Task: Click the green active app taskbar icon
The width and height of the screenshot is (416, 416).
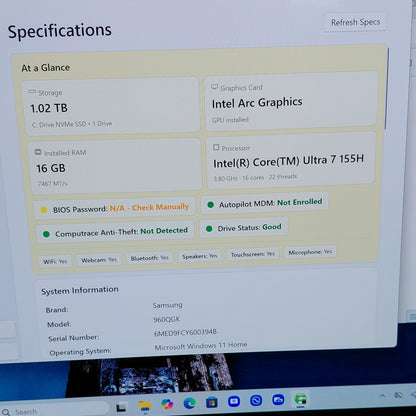Action: 301,399
